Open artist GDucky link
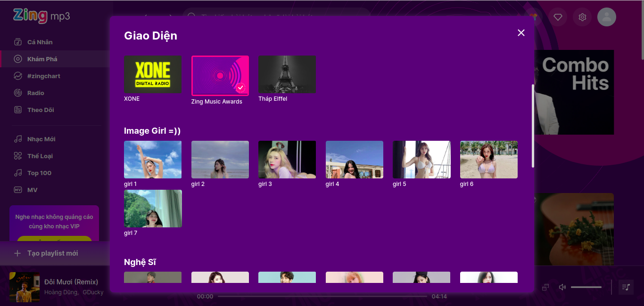The width and height of the screenshot is (644, 306). click(x=93, y=292)
